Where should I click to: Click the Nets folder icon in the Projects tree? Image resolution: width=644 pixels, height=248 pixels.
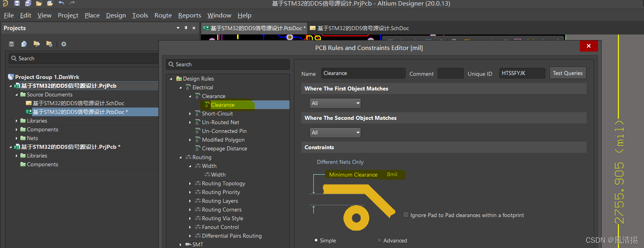click(x=23, y=138)
